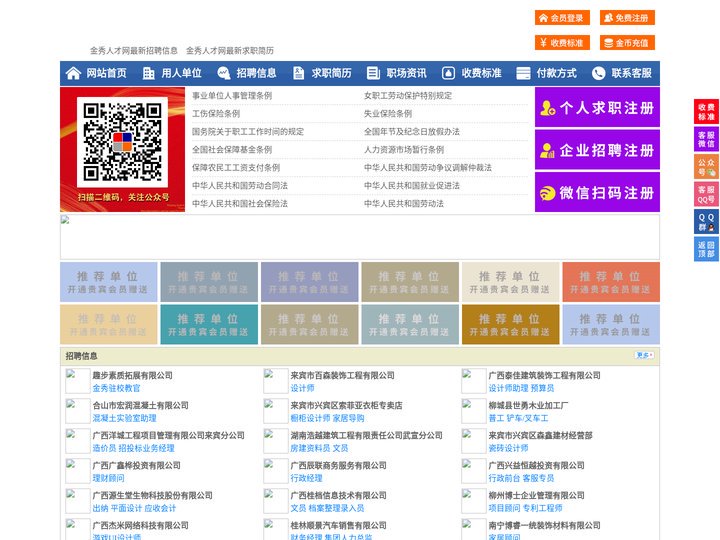Open the 瓷砖设计师 job link
This screenshot has height=540, width=720.
[508, 448]
